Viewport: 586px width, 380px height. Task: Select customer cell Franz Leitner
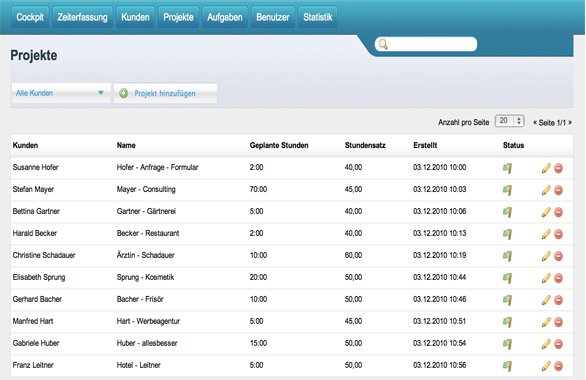tap(33, 365)
